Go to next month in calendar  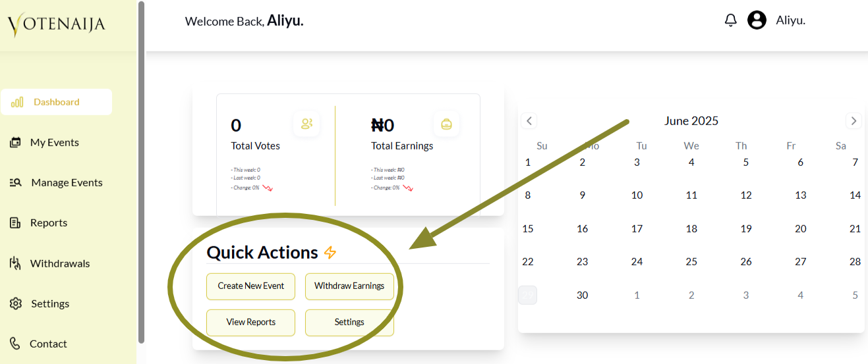[854, 121]
